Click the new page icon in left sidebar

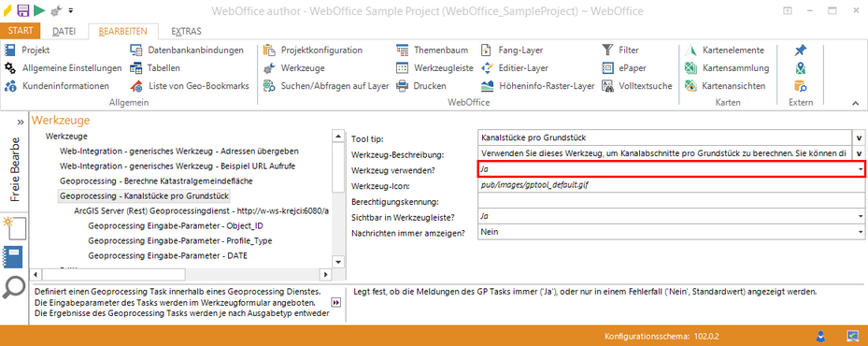[x=14, y=229]
